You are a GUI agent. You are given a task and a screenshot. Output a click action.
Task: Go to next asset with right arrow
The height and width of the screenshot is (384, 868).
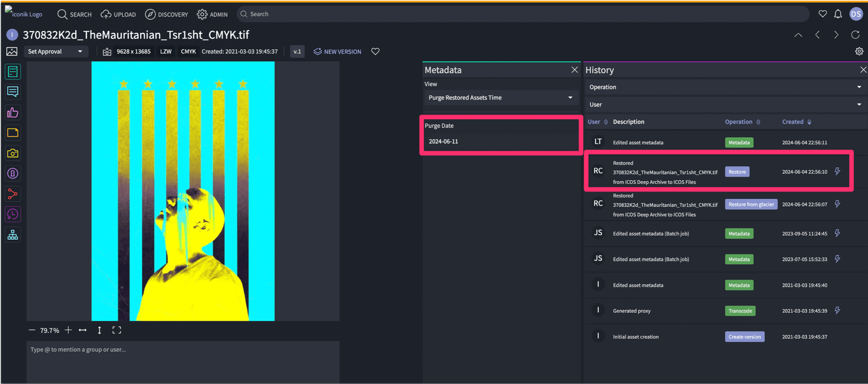click(x=836, y=35)
